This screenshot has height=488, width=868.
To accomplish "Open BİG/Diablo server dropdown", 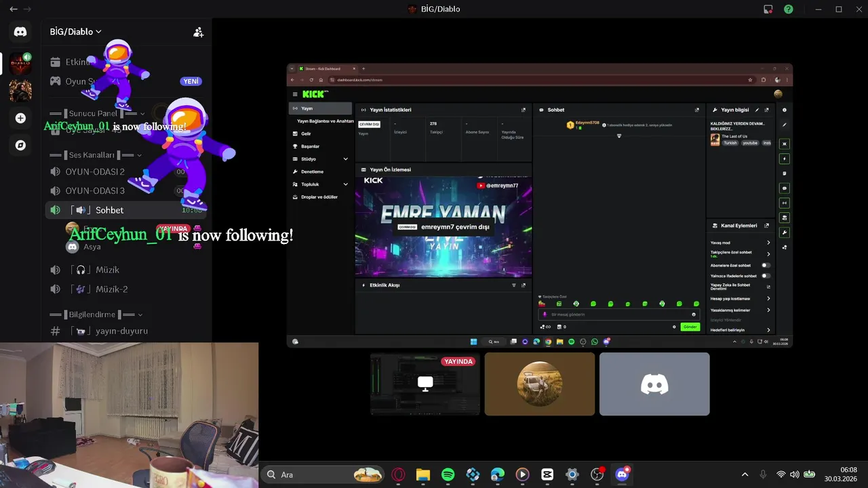I will point(75,32).
